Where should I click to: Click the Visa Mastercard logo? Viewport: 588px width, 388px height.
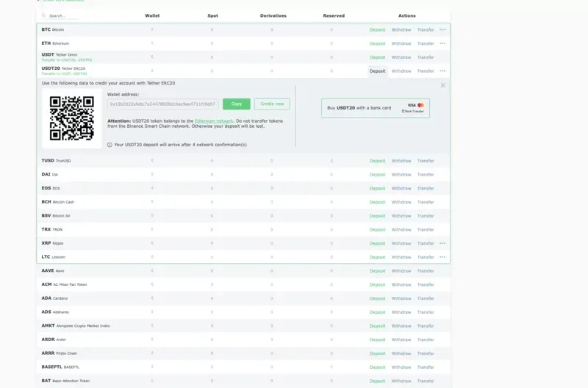415,105
